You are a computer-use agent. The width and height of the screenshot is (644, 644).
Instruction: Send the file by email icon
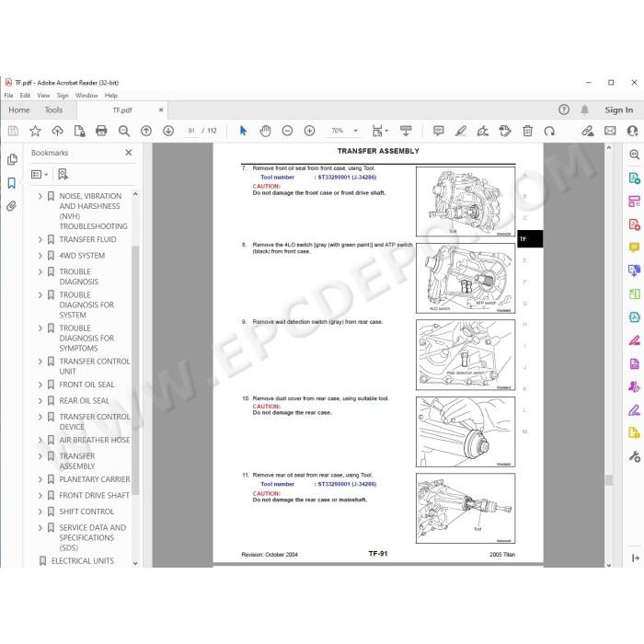[610, 131]
